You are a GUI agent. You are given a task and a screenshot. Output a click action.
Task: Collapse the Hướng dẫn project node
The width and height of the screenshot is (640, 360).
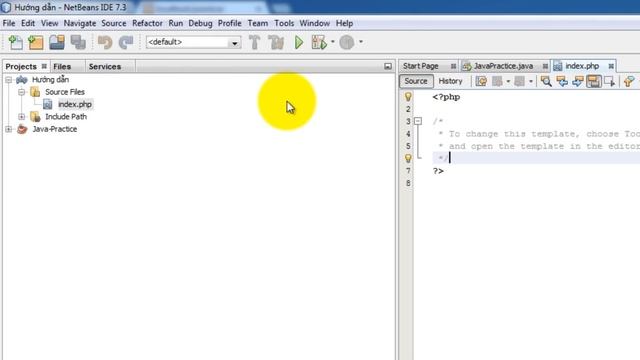coord(9,80)
